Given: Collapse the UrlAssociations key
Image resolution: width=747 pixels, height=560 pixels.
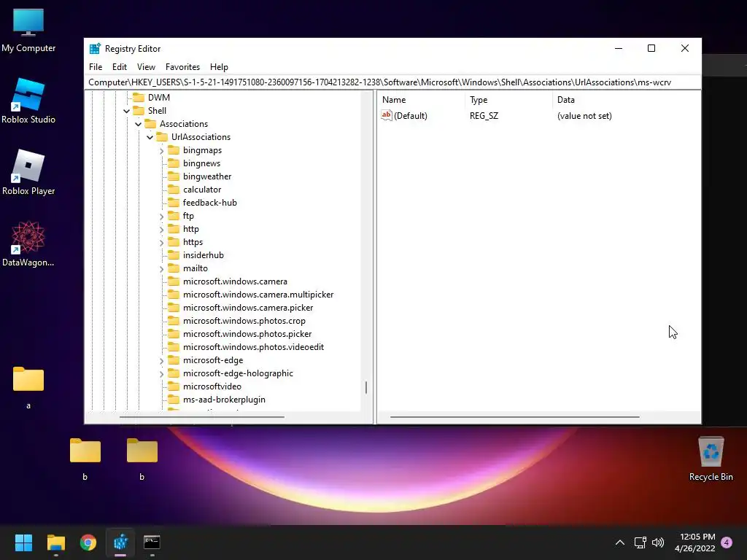Looking at the screenshot, I should [150, 137].
